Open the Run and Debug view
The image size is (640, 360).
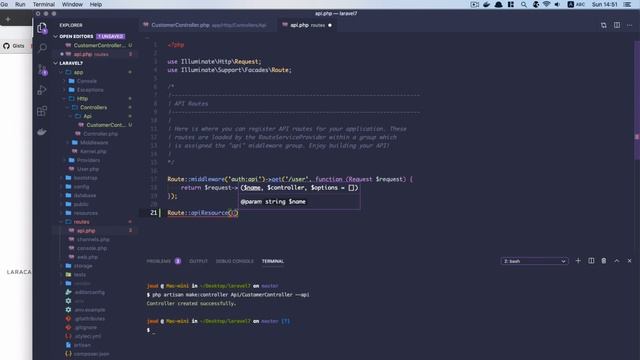click(x=42, y=90)
